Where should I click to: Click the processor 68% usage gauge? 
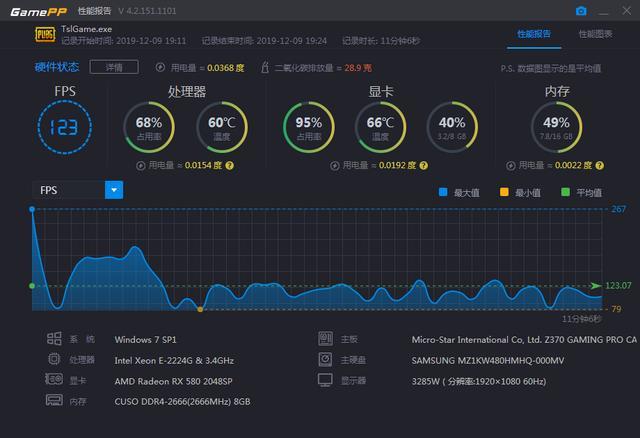coord(149,127)
